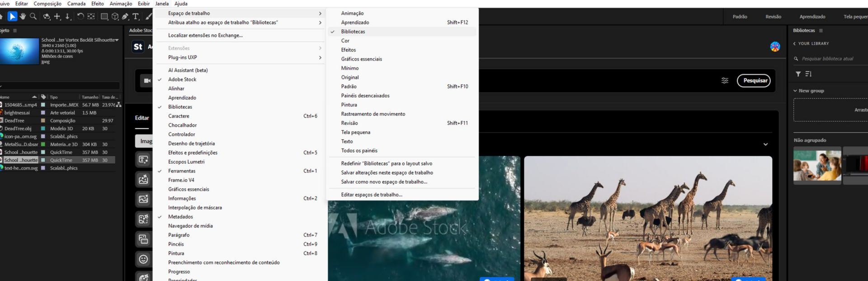
Task: Click the Adobe Stock St logo
Action: click(x=138, y=46)
